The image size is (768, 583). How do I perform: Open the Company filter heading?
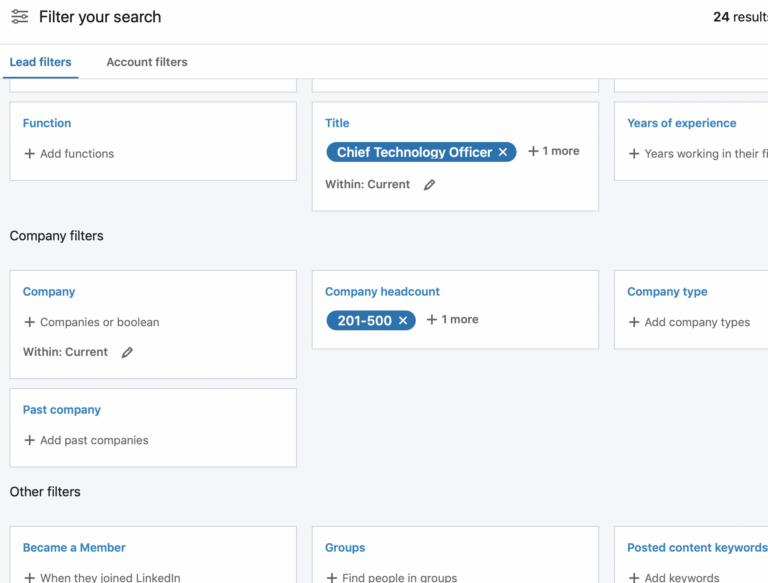[49, 292]
